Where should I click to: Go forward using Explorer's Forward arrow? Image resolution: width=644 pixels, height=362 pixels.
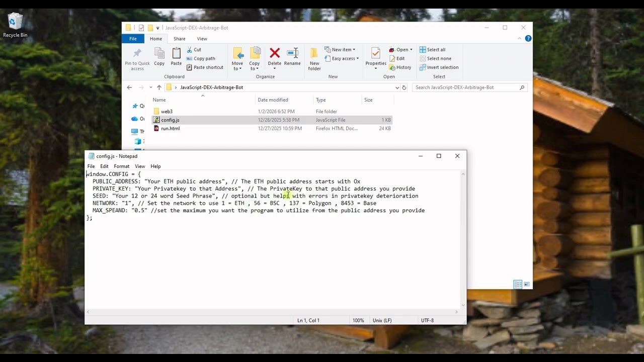141,87
